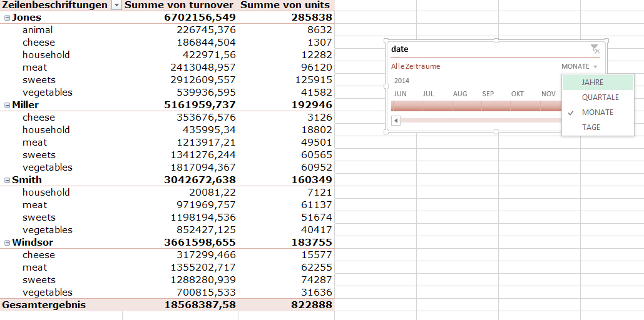Collapse the Miller group
The image size is (644, 320).
click(7, 105)
